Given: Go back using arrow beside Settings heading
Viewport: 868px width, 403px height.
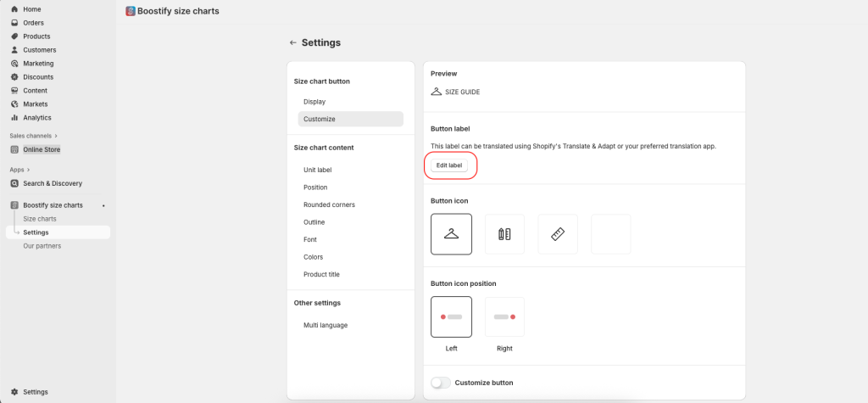Looking at the screenshot, I should 292,42.
